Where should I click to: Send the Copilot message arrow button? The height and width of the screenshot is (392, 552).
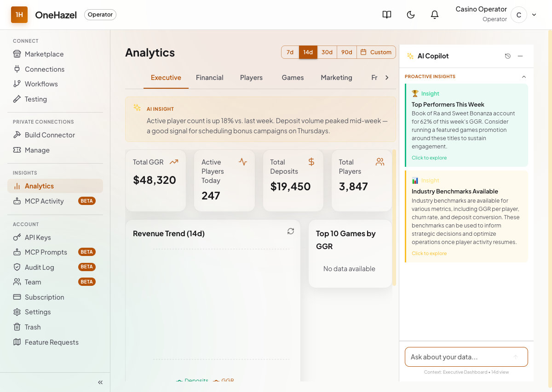(x=516, y=357)
